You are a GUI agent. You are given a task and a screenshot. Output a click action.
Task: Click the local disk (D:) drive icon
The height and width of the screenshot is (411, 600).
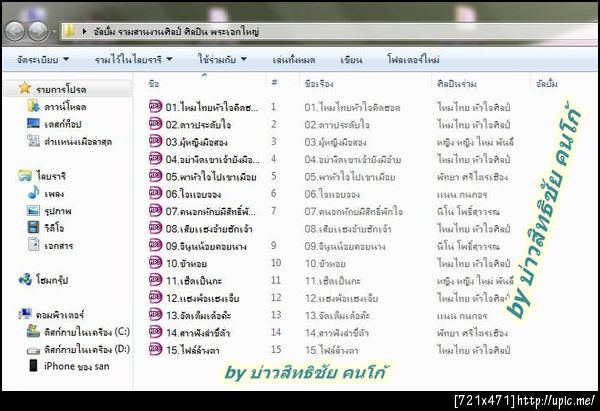pyautogui.click(x=33, y=350)
